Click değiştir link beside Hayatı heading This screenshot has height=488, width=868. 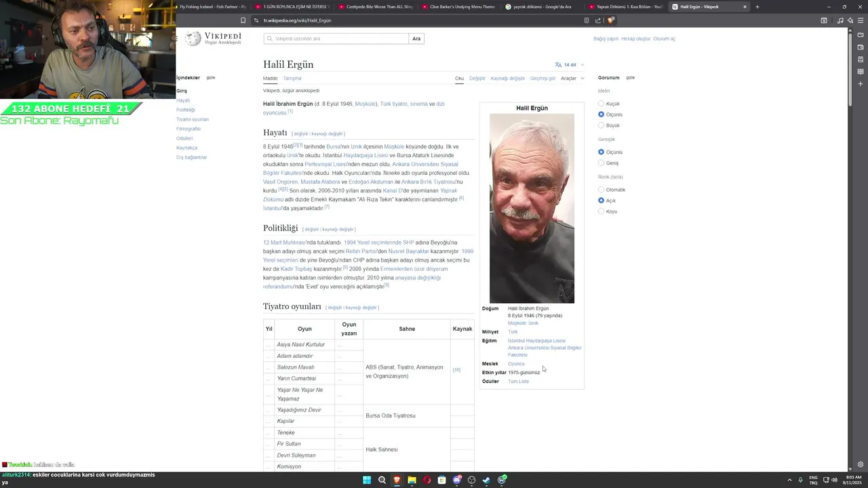pyautogui.click(x=300, y=134)
